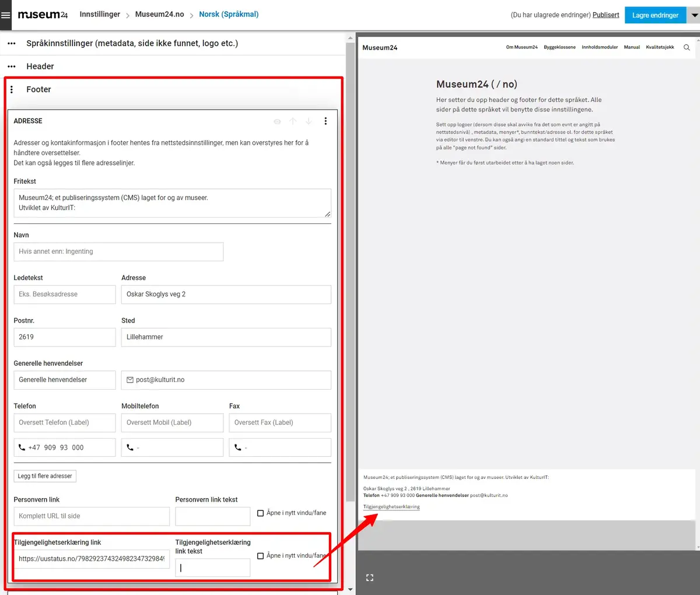Image resolution: width=700 pixels, height=595 pixels.
Task: Expand the Språkinnstillinger section
Action: (132, 43)
